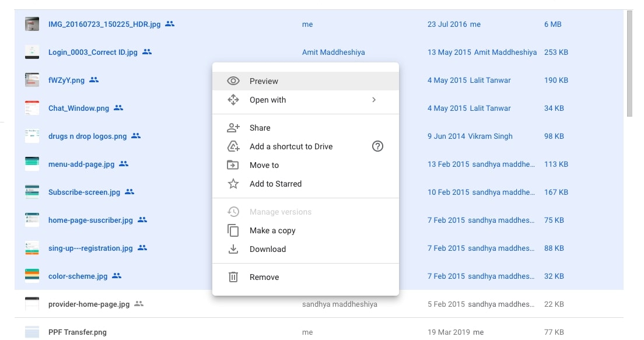
Task: Select Download from context menu
Action: (306, 249)
